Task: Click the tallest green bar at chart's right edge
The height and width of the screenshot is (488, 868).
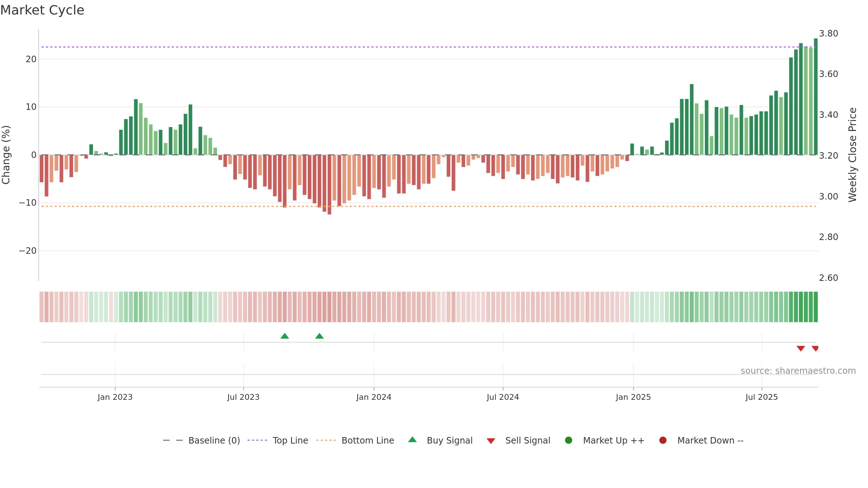Action: [x=816, y=97]
